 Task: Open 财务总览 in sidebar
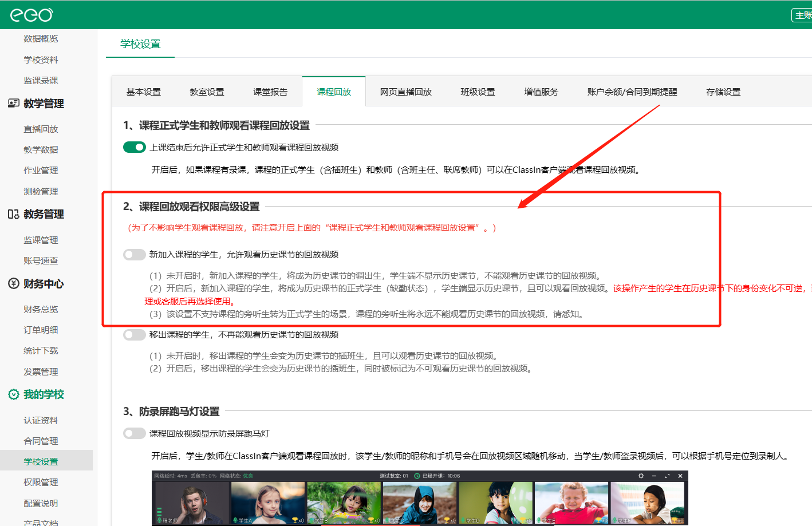click(41, 309)
